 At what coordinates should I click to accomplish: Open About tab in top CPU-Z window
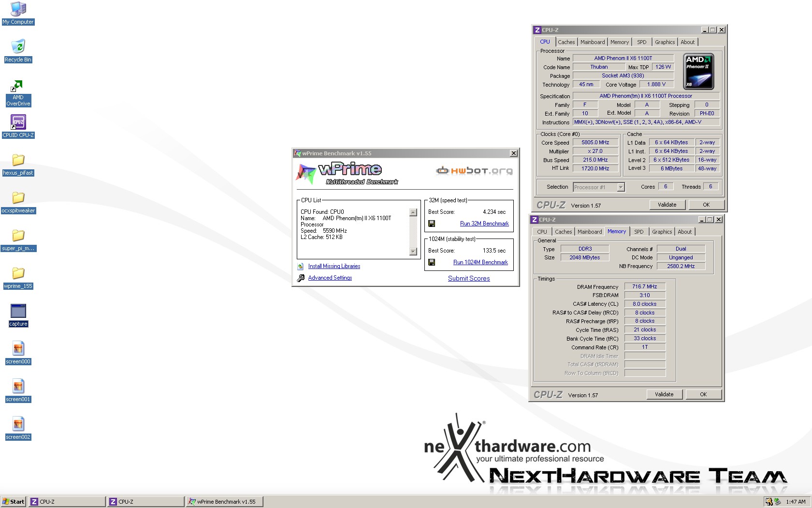pyautogui.click(x=687, y=42)
